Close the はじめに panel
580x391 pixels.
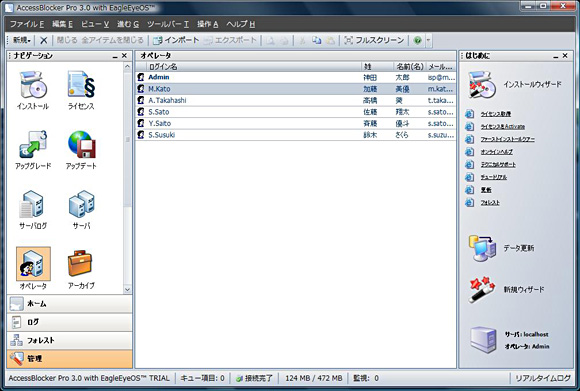565,56
